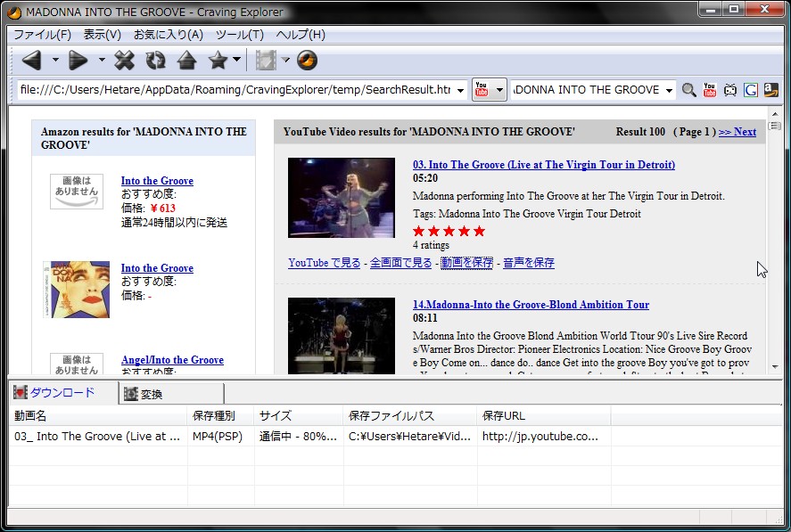Open back history dropdown arrow
This screenshot has height=532, width=791.
pyautogui.click(x=55, y=60)
